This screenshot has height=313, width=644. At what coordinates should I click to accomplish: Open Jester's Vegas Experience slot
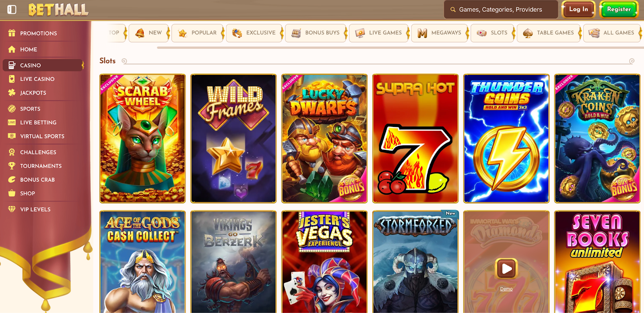click(324, 262)
